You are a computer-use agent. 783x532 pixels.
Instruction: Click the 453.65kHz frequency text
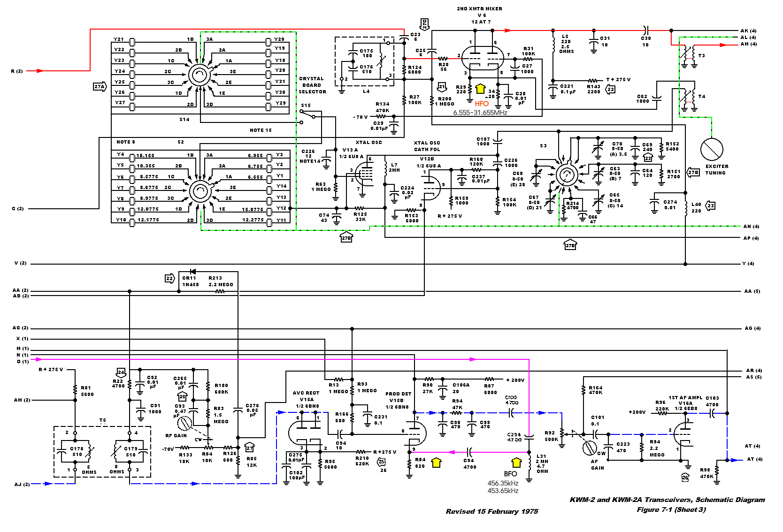pyautogui.click(x=503, y=491)
